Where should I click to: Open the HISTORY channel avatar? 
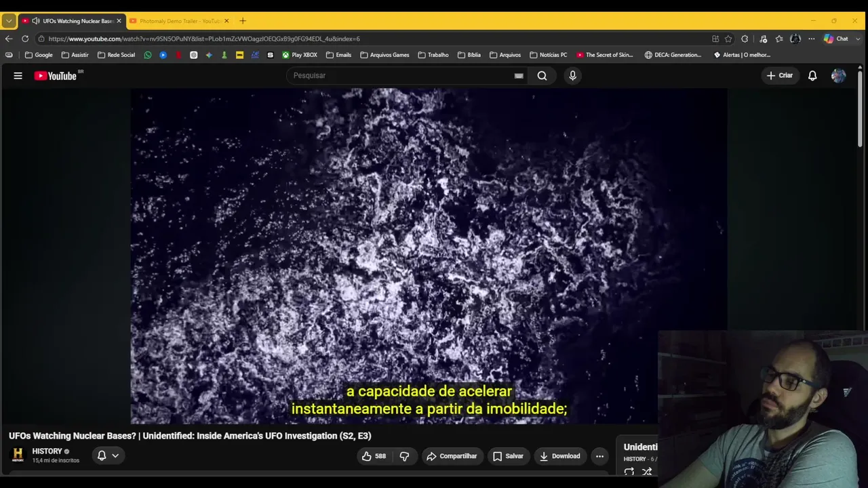click(18, 455)
